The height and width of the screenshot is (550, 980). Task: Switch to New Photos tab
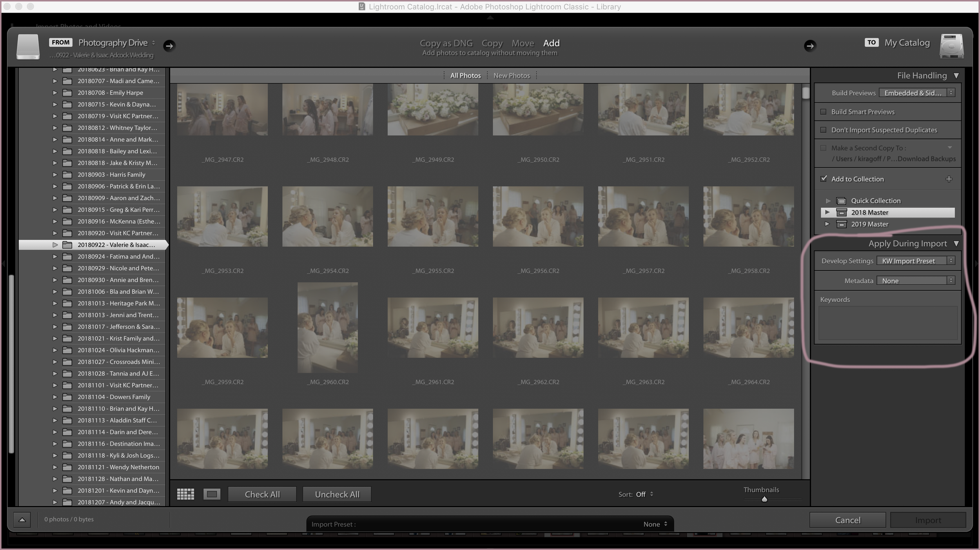click(511, 76)
